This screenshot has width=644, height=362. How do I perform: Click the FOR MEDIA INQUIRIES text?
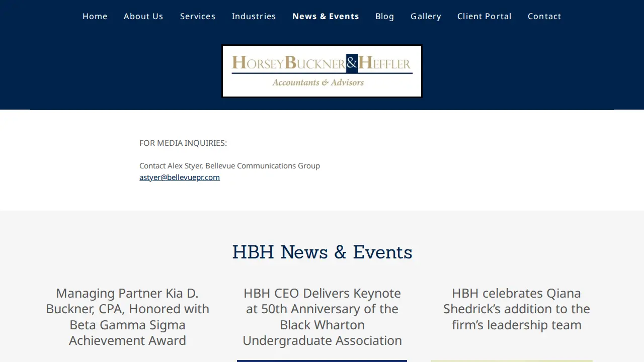tap(183, 143)
